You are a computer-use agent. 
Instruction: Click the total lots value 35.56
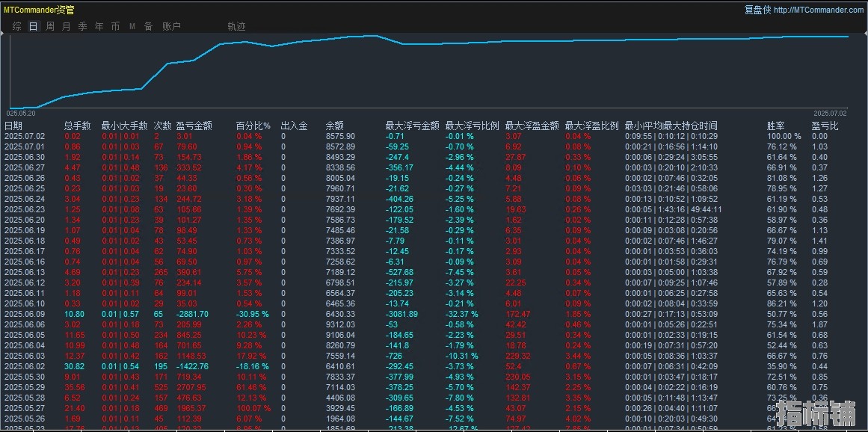(x=75, y=387)
